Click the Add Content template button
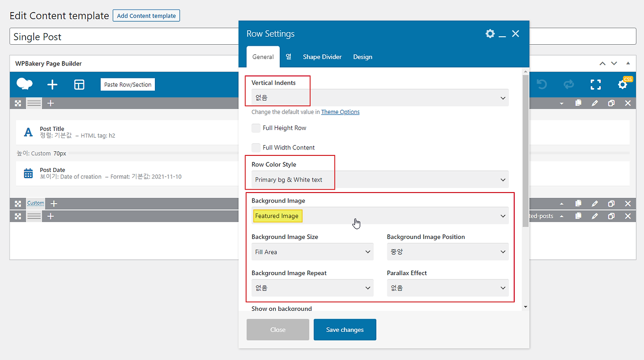The width and height of the screenshot is (644, 360). click(x=146, y=16)
